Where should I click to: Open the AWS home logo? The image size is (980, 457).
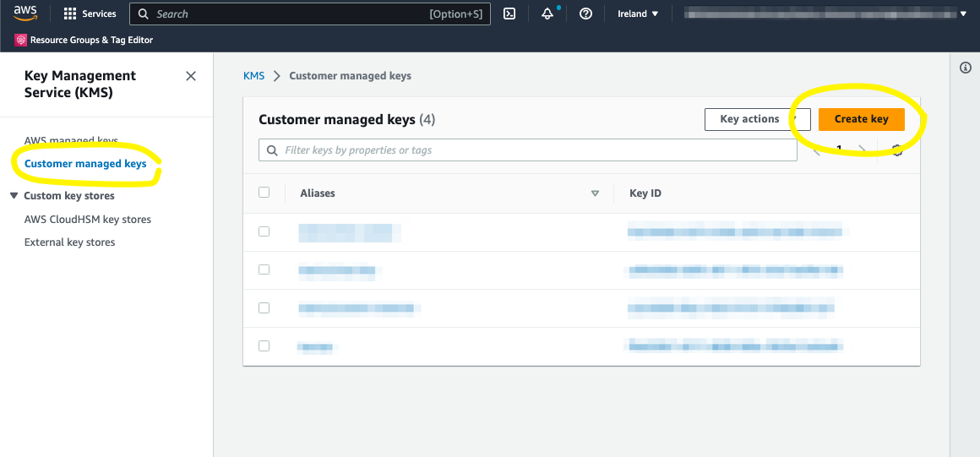tap(25, 14)
